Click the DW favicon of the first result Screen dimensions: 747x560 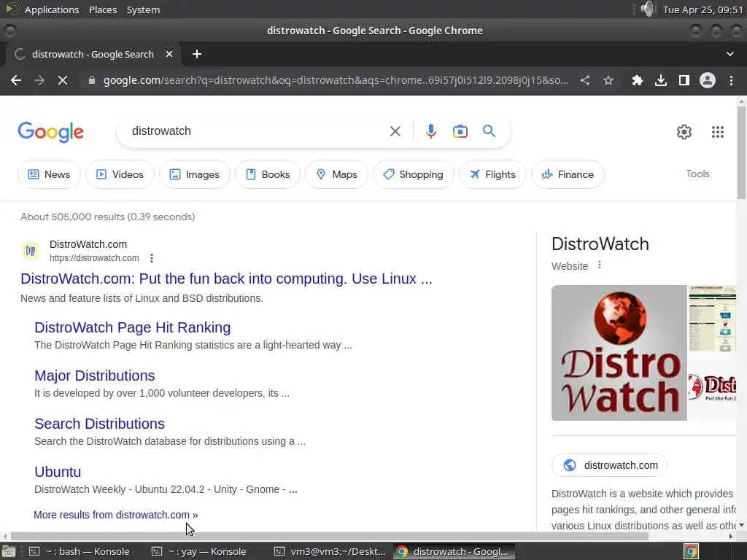(31, 251)
